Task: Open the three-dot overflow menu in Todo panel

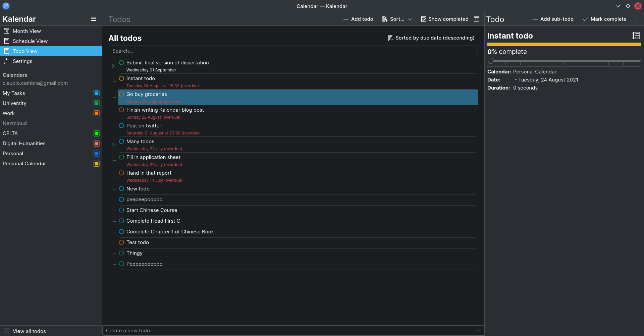Action: pos(637,19)
